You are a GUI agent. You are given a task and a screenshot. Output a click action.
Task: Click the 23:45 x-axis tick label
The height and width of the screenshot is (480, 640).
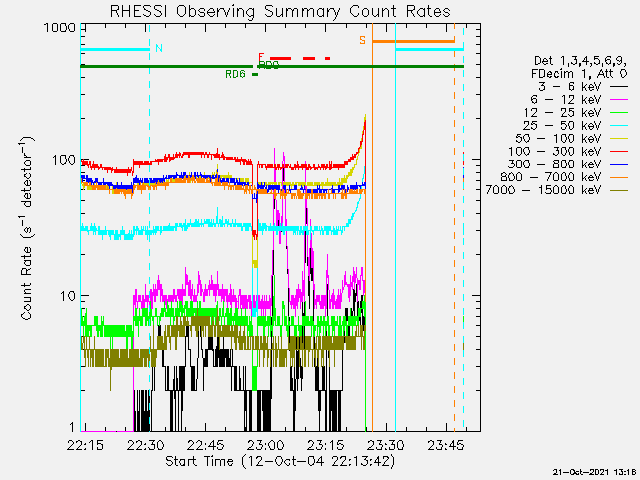click(x=446, y=445)
